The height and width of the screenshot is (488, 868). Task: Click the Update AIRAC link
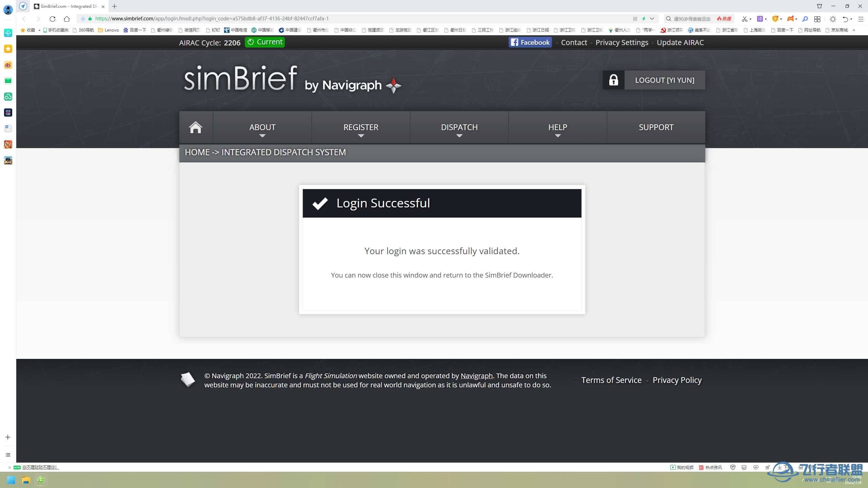tap(680, 42)
